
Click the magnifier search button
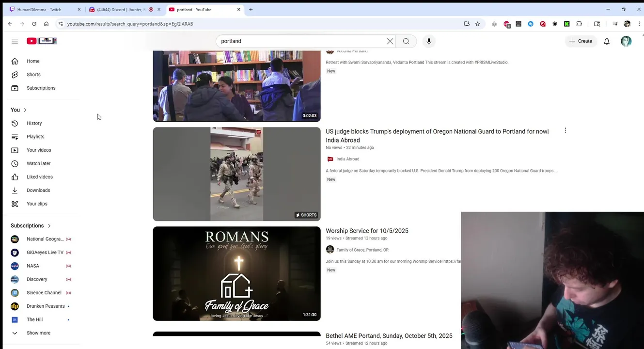[x=406, y=41]
